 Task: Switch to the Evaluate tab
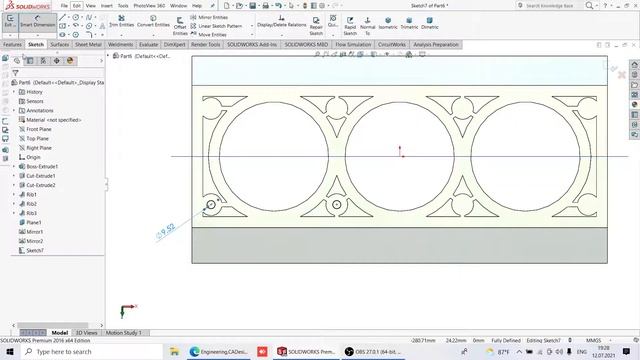pyautogui.click(x=149, y=44)
